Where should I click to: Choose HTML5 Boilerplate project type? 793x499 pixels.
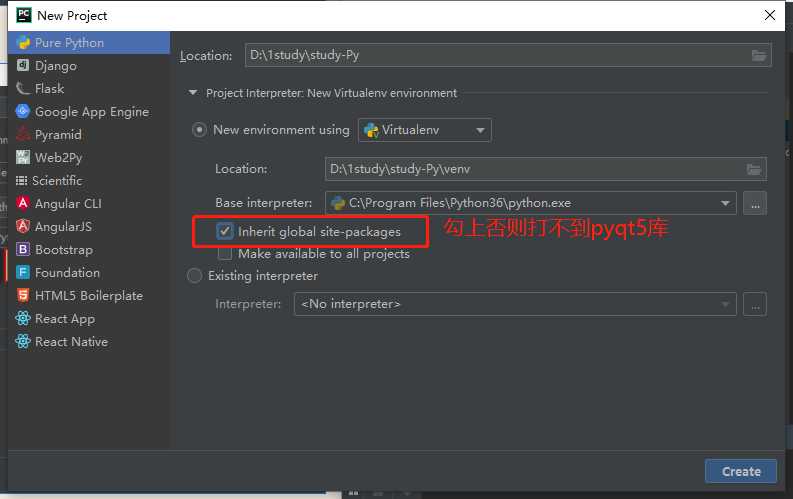[89, 296]
